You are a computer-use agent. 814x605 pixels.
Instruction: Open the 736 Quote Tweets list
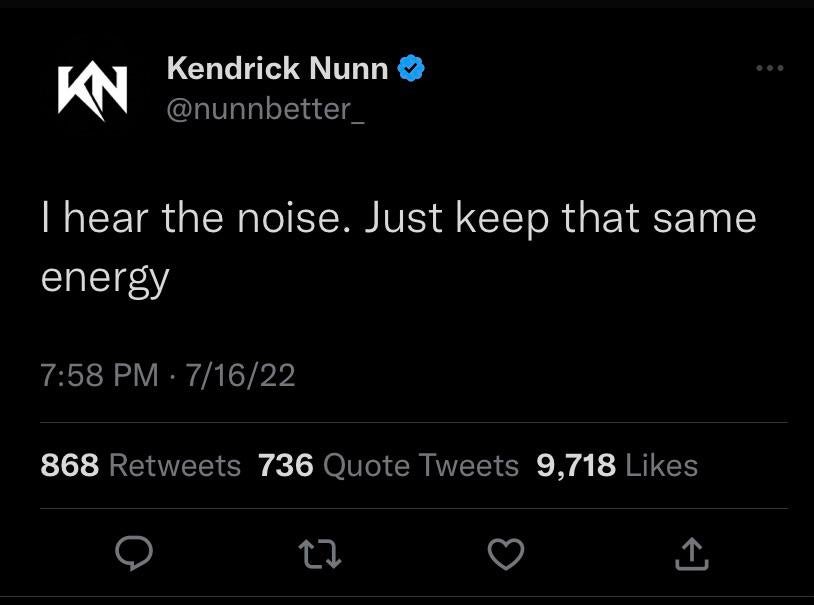(388, 465)
